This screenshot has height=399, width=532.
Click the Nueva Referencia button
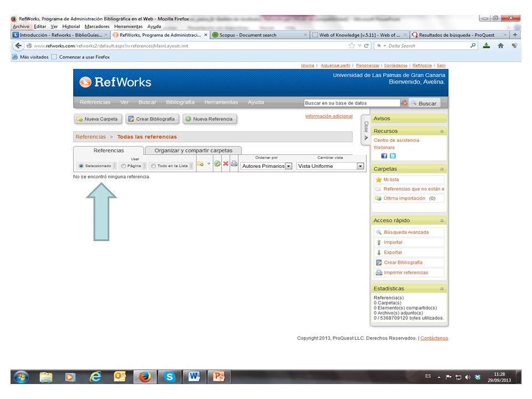tap(209, 119)
